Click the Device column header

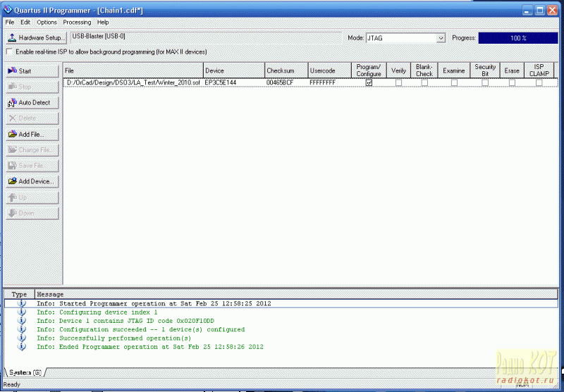coord(234,71)
